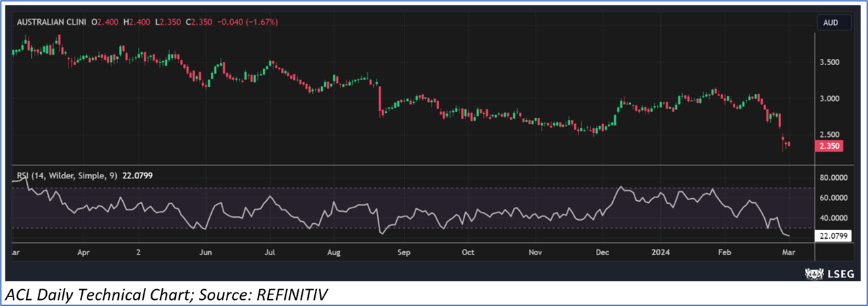The width and height of the screenshot is (868, 306).
Task: Click the 80.0000 RSI axis label
Action: click(834, 178)
